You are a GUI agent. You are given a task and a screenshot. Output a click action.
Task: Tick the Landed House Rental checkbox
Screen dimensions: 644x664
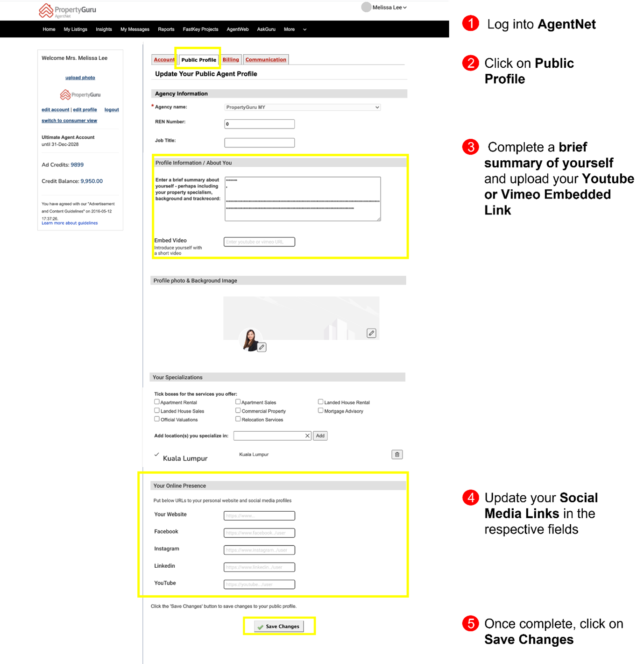(x=321, y=402)
